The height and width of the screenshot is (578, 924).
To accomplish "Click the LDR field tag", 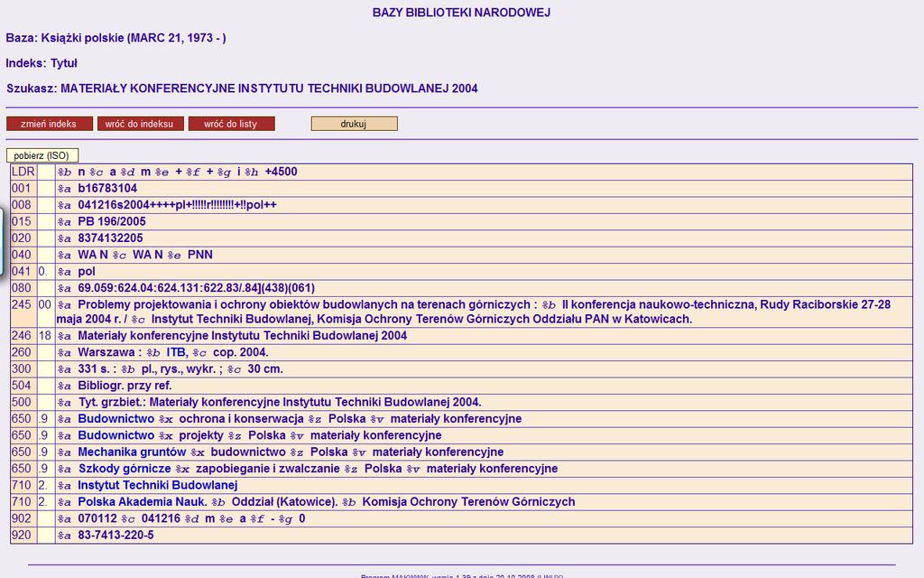I will (23, 172).
